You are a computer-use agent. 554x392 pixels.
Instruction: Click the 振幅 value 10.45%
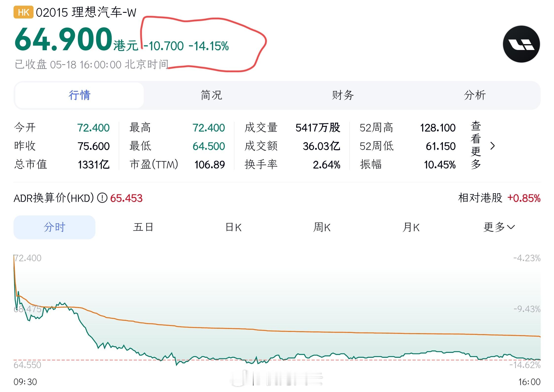point(440,165)
